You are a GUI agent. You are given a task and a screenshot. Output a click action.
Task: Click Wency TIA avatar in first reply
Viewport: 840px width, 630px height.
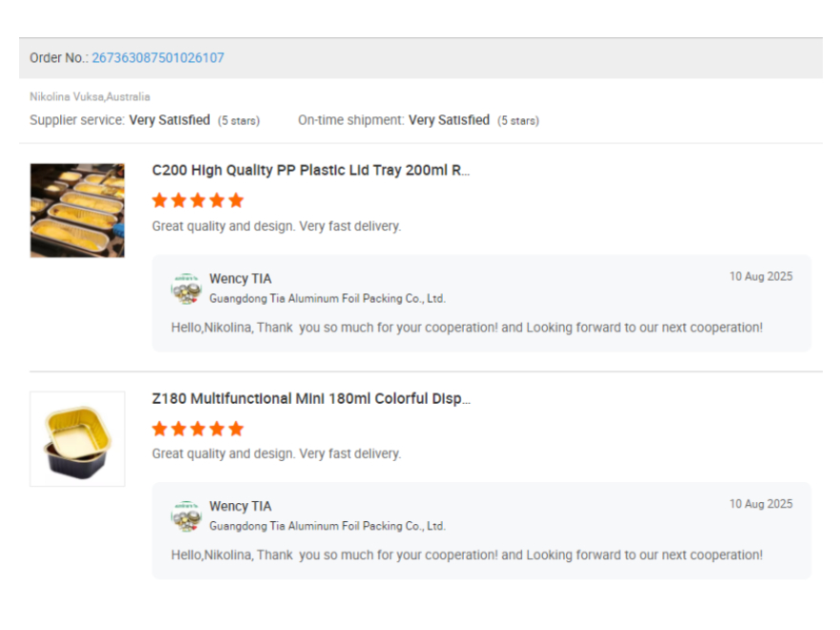click(x=186, y=288)
